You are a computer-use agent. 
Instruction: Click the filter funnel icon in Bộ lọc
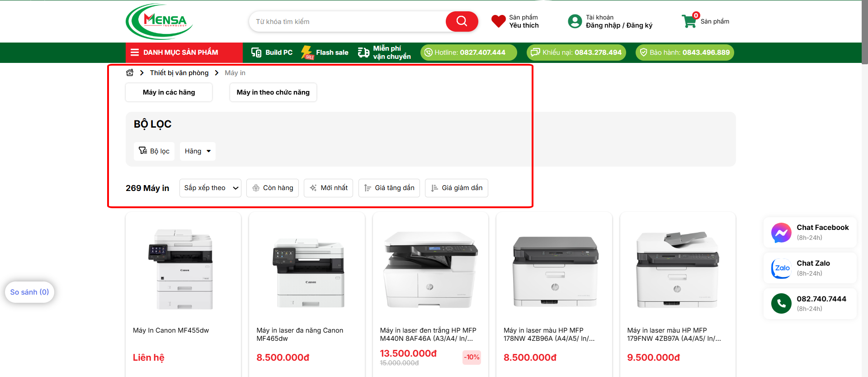point(143,151)
